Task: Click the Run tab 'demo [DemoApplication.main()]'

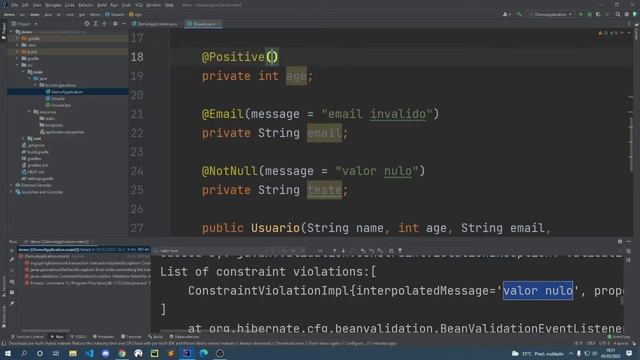Action: [58, 242]
